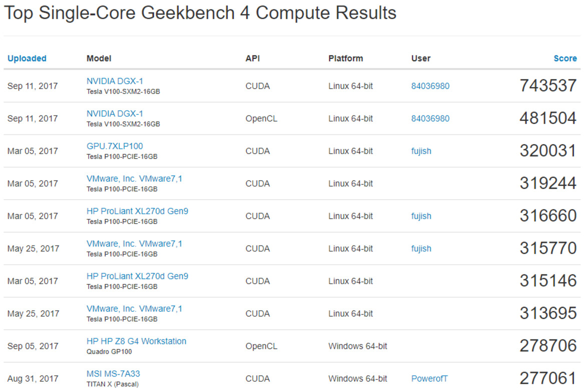585x392 pixels.
Task: Click the score 743537
Action: coord(548,85)
